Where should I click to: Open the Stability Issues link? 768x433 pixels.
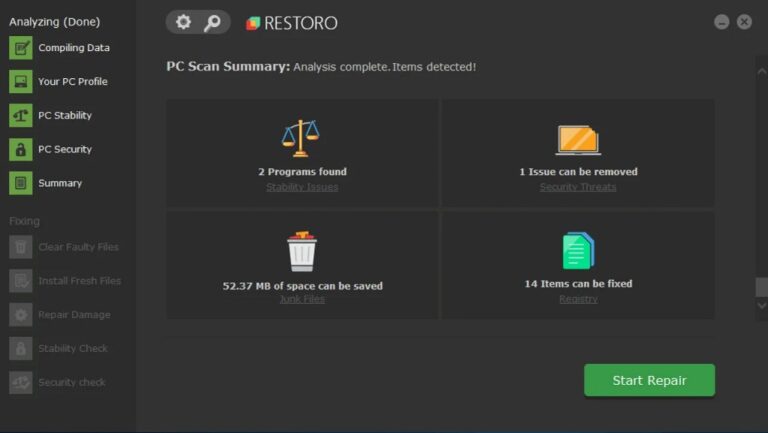(302, 187)
